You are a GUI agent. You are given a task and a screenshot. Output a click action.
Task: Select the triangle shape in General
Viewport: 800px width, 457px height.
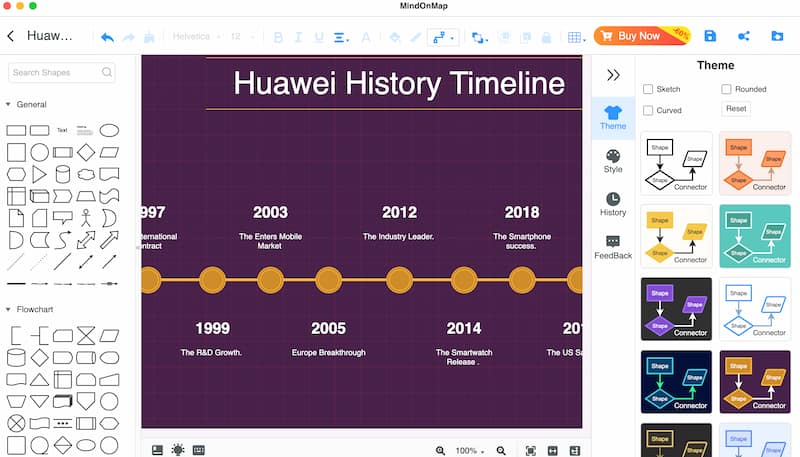click(39, 174)
